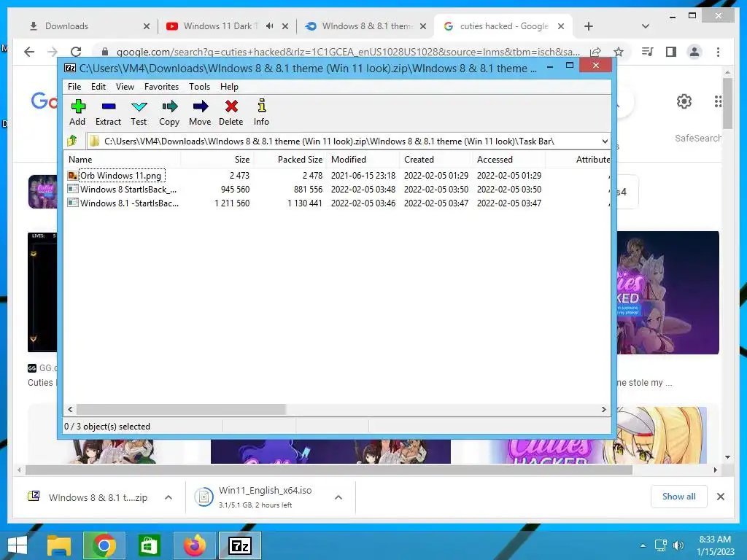Go back in Chrome

[29, 52]
